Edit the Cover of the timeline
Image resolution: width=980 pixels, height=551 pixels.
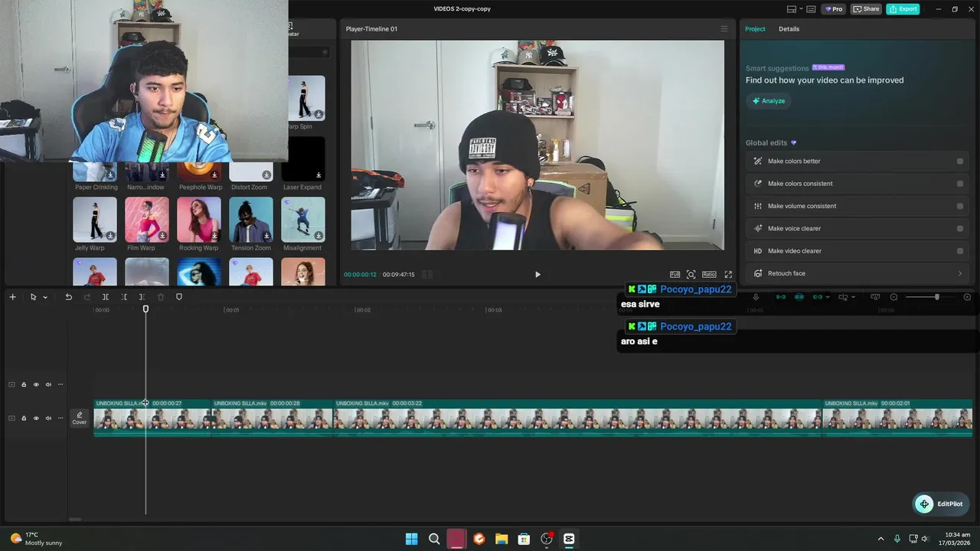click(80, 418)
